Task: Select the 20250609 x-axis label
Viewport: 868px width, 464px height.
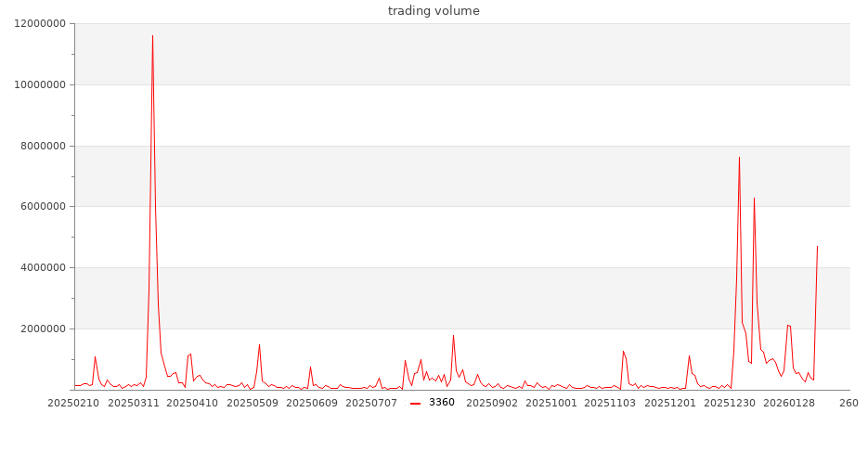Action: (x=313, y=404)
